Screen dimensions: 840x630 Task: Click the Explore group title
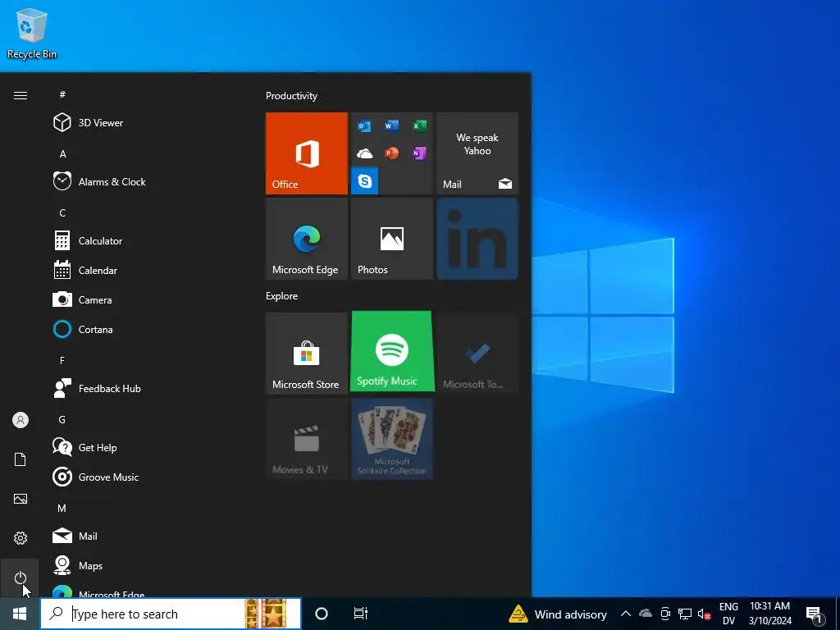(x=282, y=295)
